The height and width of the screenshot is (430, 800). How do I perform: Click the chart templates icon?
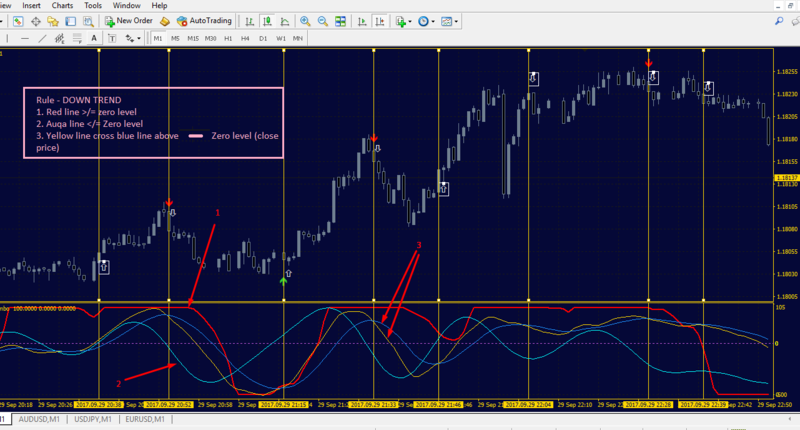tap(446, 21)
